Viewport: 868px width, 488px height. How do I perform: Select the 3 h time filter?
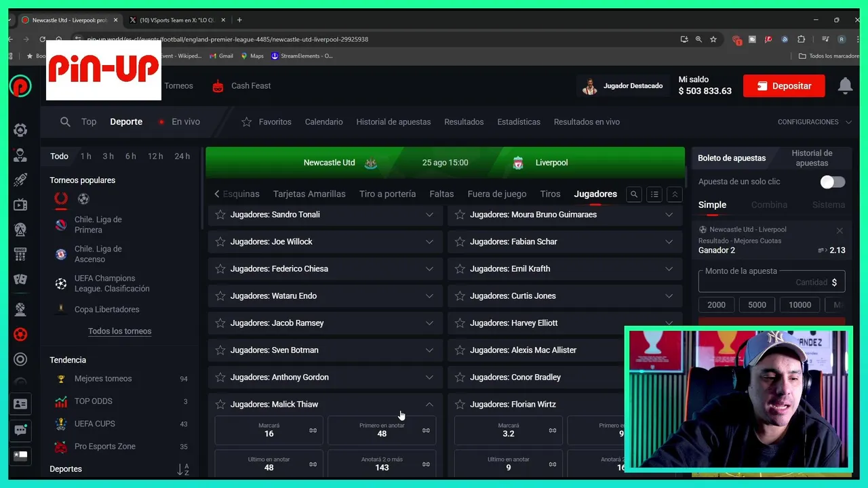108,156
